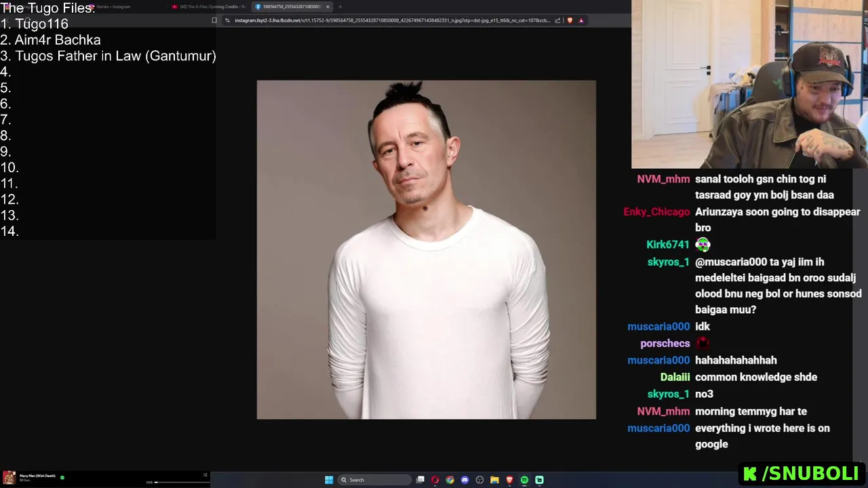Click the skyros_1 username on the '@muscaria000 ta yaj' message
This screenshot has height=488, width=868.
668,262
